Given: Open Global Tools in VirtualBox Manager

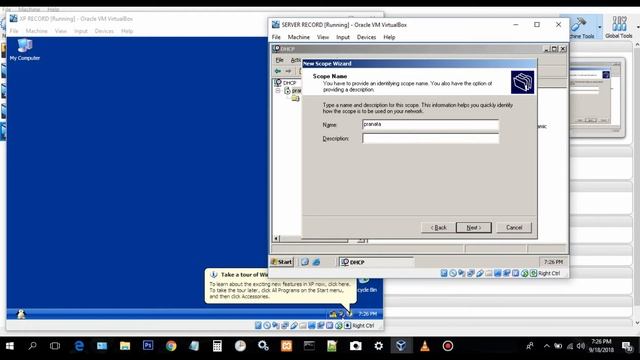Looking at the screenshot, I should tap(619, 27).
